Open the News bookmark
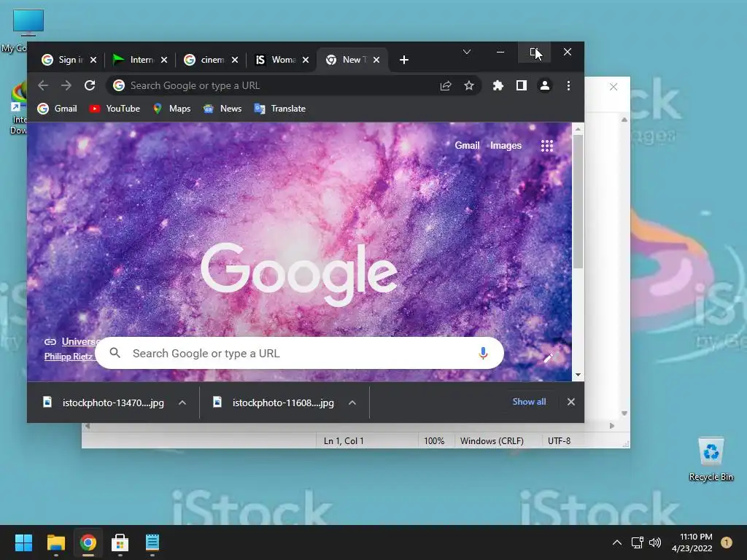 coord(222,109)
